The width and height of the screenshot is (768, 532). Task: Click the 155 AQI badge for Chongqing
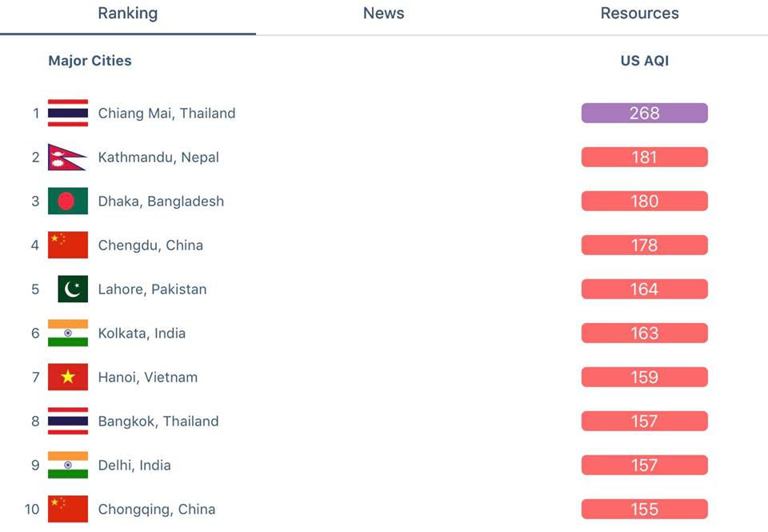pos(645,509)
